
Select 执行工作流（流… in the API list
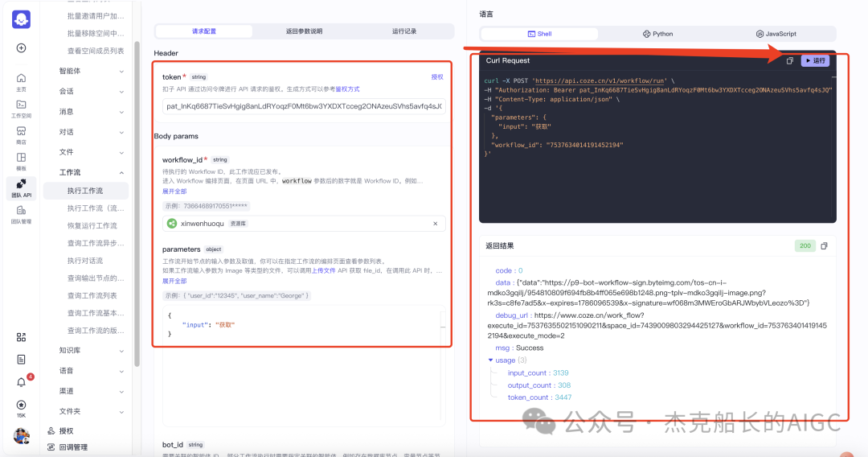point(96,208)
